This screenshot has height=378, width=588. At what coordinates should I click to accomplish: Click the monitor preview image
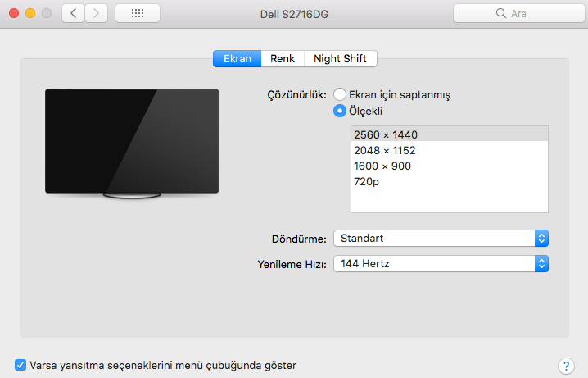132,143
